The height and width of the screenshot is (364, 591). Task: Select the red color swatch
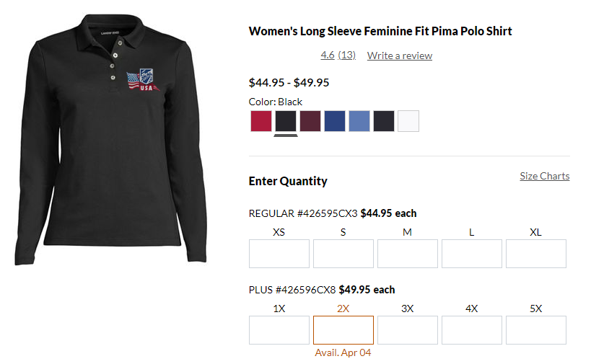[x=261, y=121]
